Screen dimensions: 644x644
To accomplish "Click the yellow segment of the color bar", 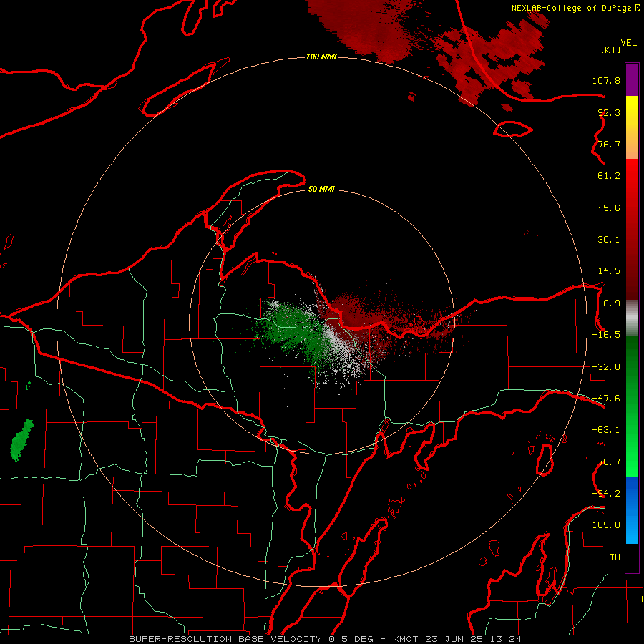I will pyautogui.click(x=632, y=115).
